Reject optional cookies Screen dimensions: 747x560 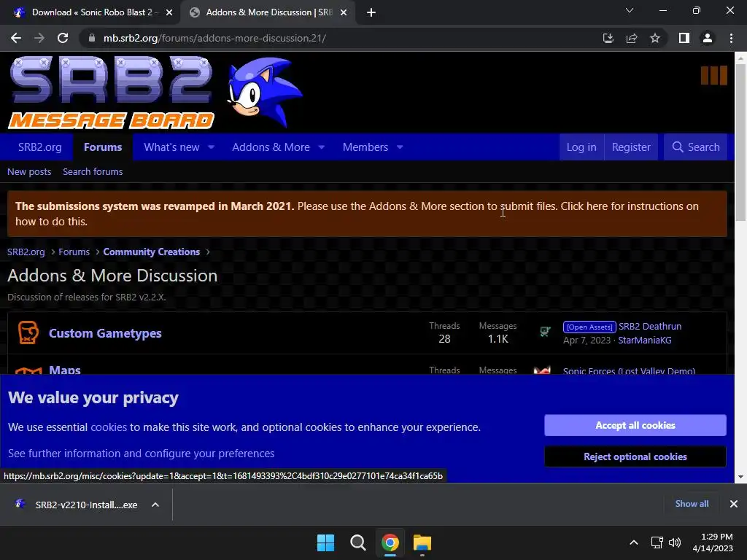[635, 456]
